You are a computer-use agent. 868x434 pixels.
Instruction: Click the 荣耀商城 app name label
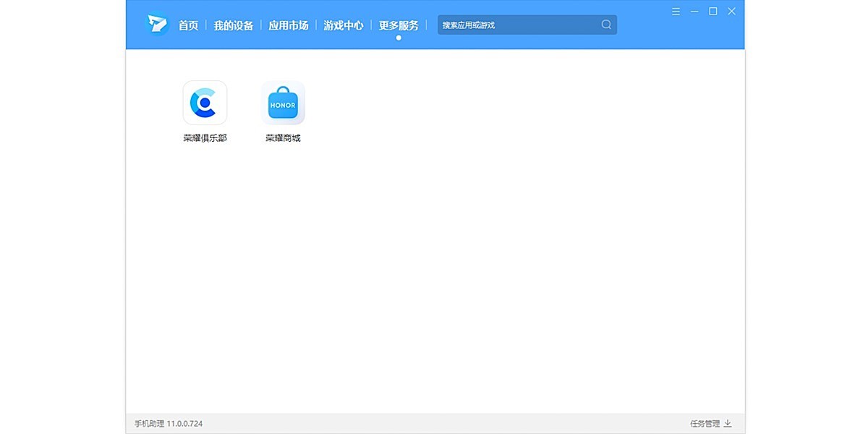[283, 137]
